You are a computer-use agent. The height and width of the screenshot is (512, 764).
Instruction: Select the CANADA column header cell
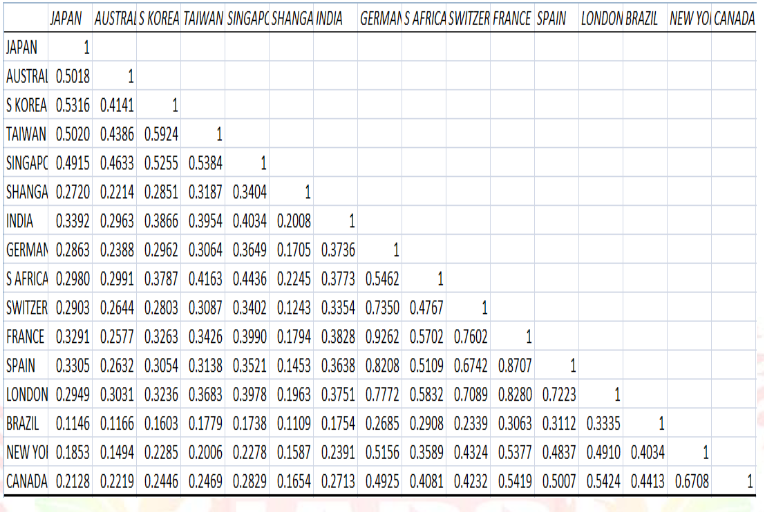[x=736, y=19]
